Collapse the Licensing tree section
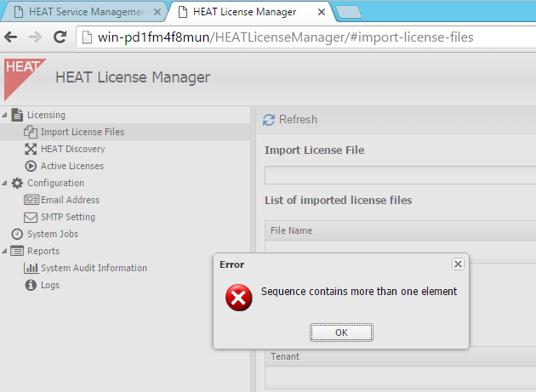The image size is (536, 392). [x=4, y=115]
